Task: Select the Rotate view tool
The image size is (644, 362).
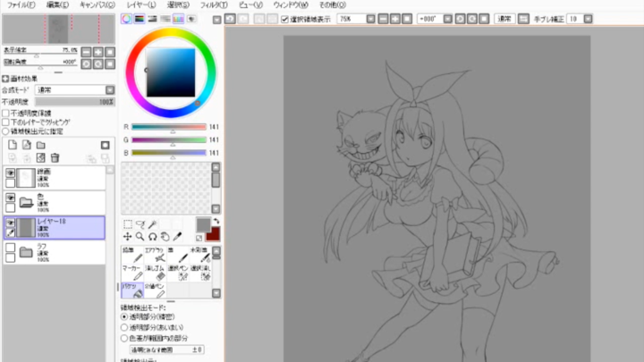Action: [x=152, y=236]
